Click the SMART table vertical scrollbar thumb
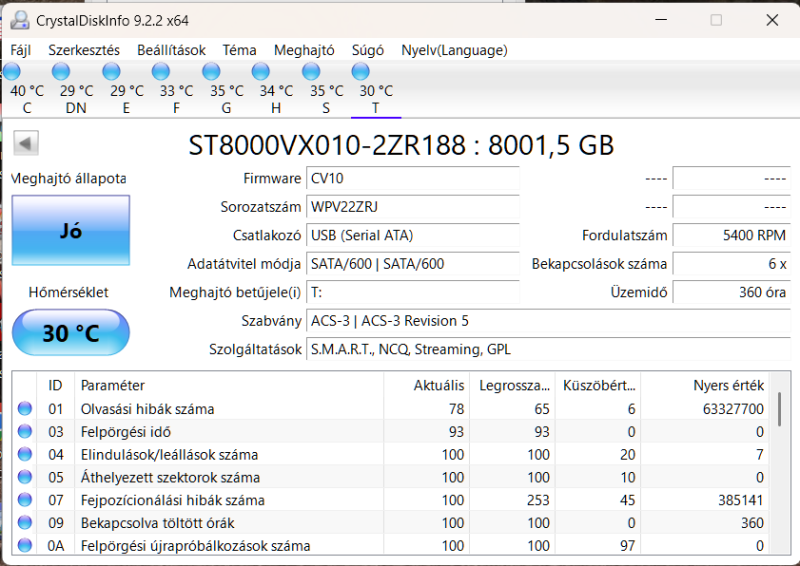 tap(779, 409)
